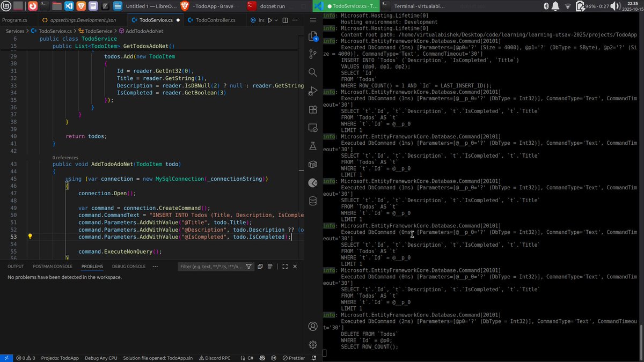
Task: Open the Run and Debug view
Action: [313, 91]
